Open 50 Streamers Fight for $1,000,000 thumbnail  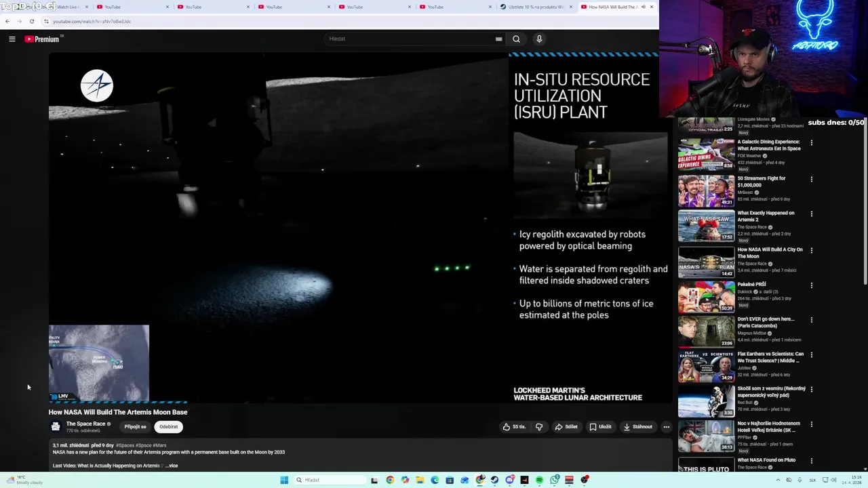pos(706,190)
